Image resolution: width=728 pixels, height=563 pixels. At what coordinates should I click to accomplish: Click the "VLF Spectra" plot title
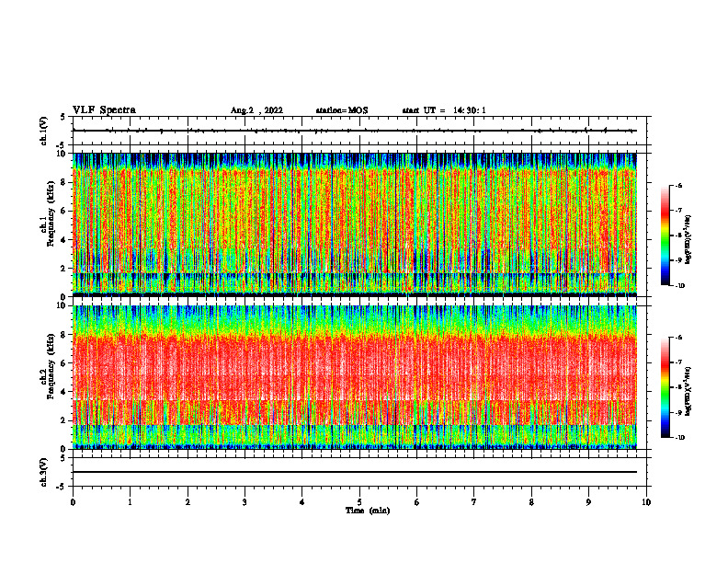pos(104,110)
